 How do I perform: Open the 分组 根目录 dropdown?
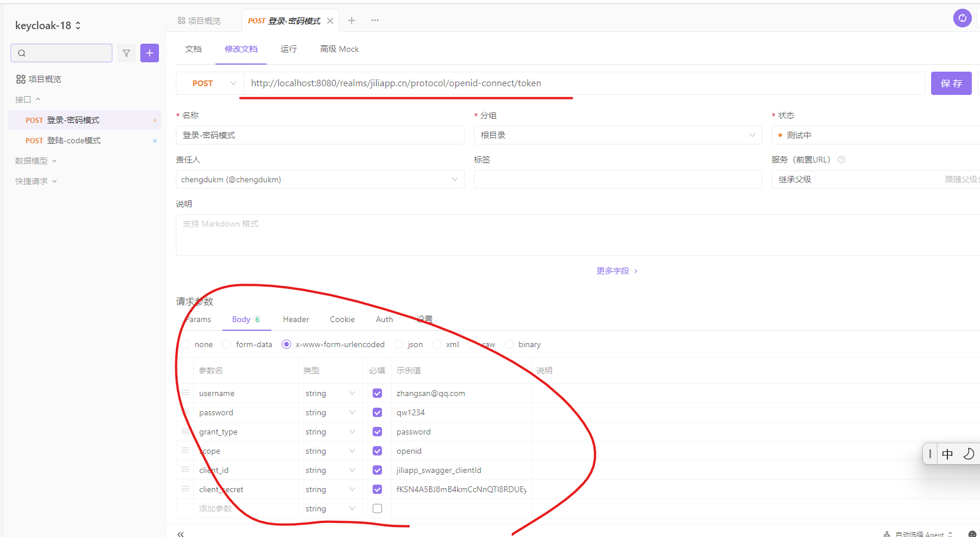pos(618,135)
